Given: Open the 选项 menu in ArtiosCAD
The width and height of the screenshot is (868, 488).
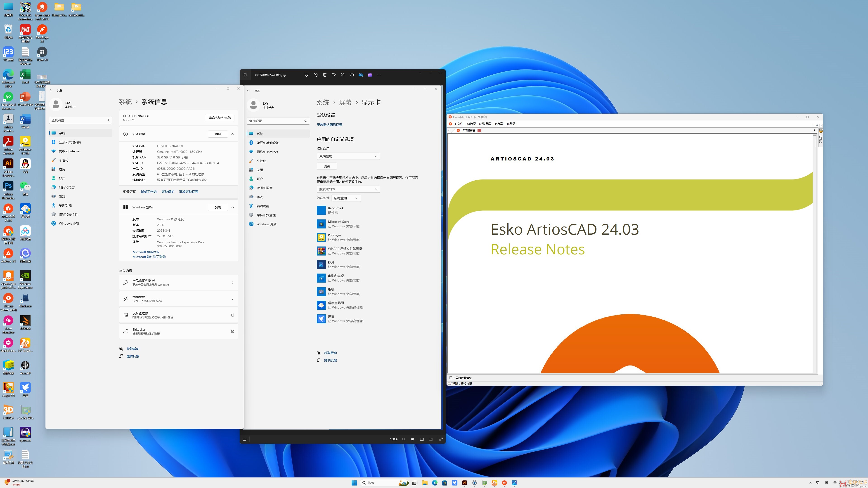Looking at the screenshot, I should (471, 124).
